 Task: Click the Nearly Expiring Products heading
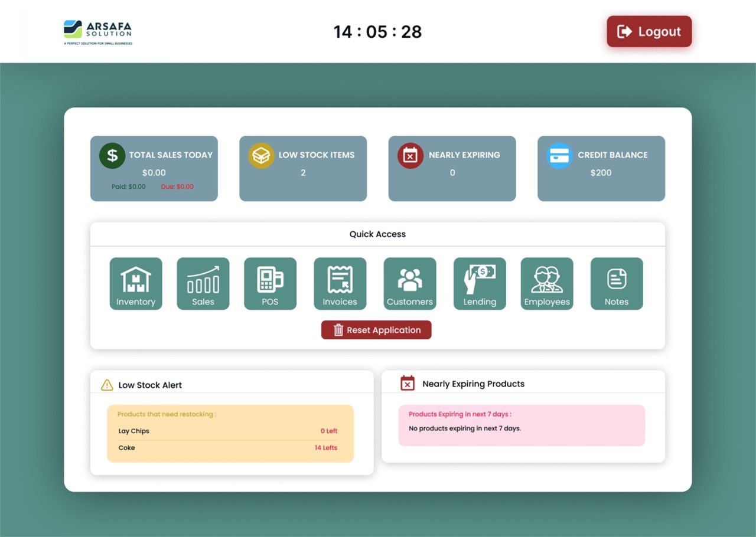tap(474, 384)
